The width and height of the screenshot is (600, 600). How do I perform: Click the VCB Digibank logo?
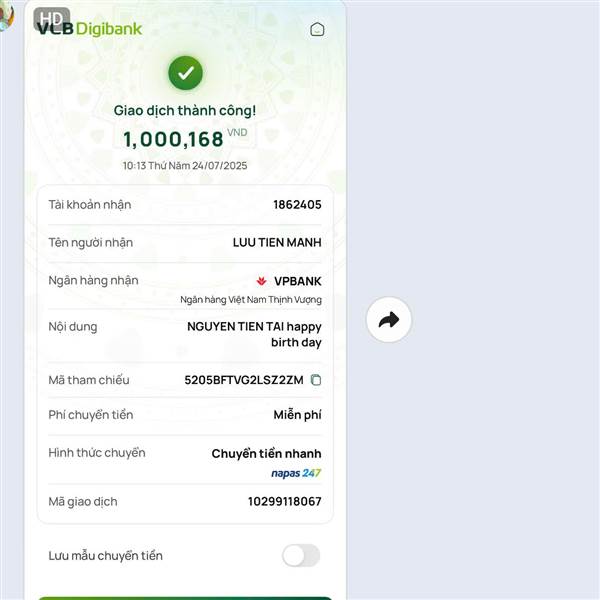[x=90, y=29]
